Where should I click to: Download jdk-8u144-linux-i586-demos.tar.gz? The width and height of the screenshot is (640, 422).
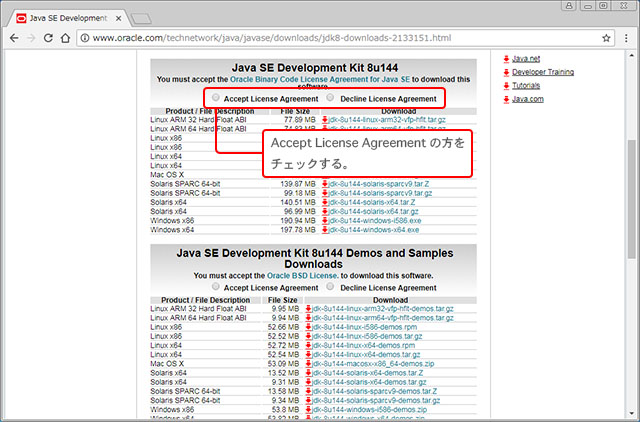tap(367, 336)
